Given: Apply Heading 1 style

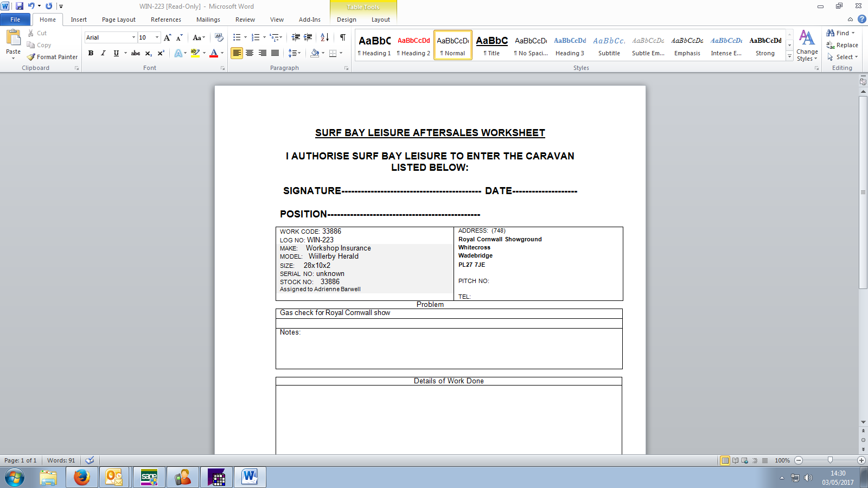Looking at the screenshot, I should [x=374, y=45].
